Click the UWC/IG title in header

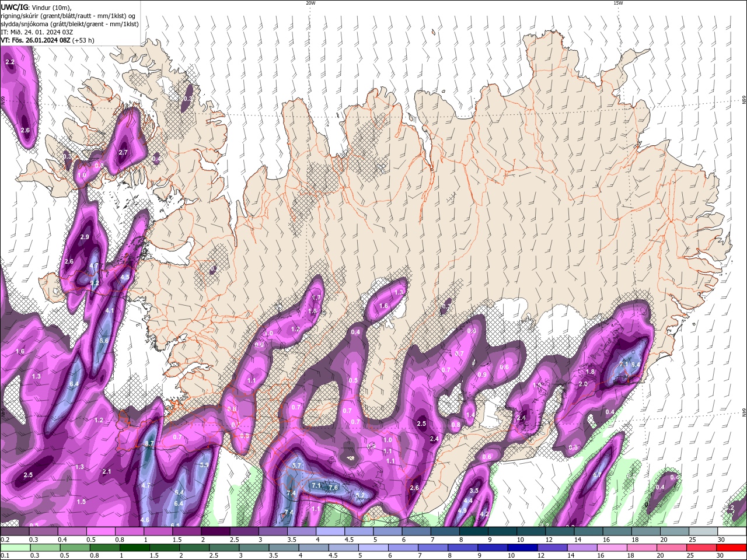tap(13, 6)
